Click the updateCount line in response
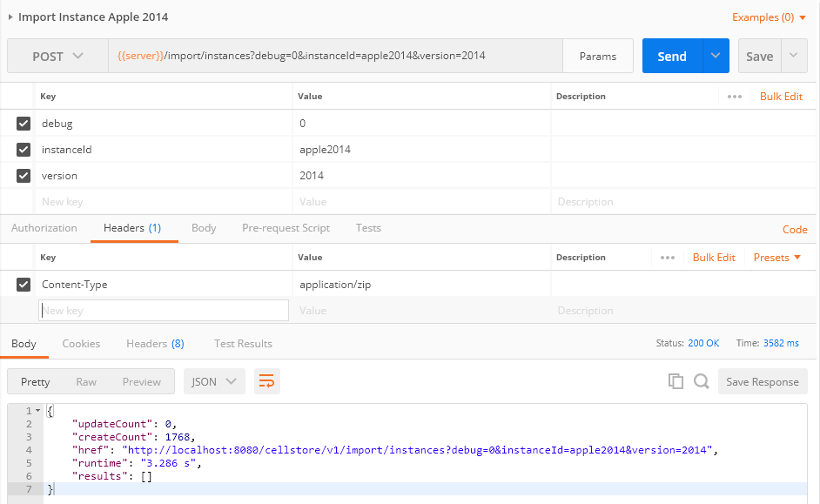Image resolution: width=820 pixels, height=504 pixels. [x=124, y=424]
